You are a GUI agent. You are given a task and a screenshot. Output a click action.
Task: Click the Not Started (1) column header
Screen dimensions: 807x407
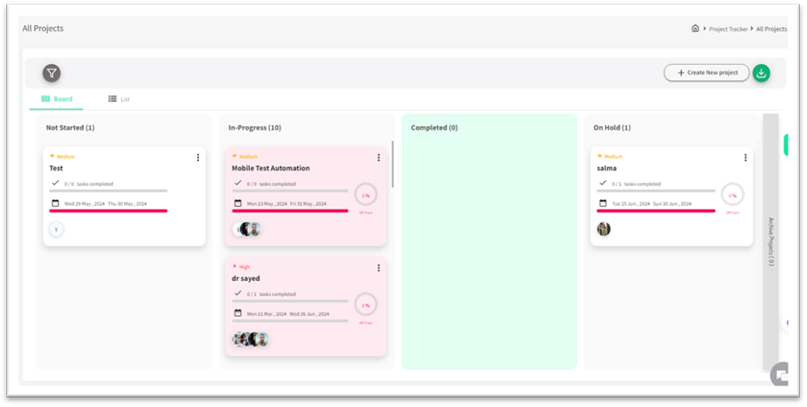pos(70,128)
